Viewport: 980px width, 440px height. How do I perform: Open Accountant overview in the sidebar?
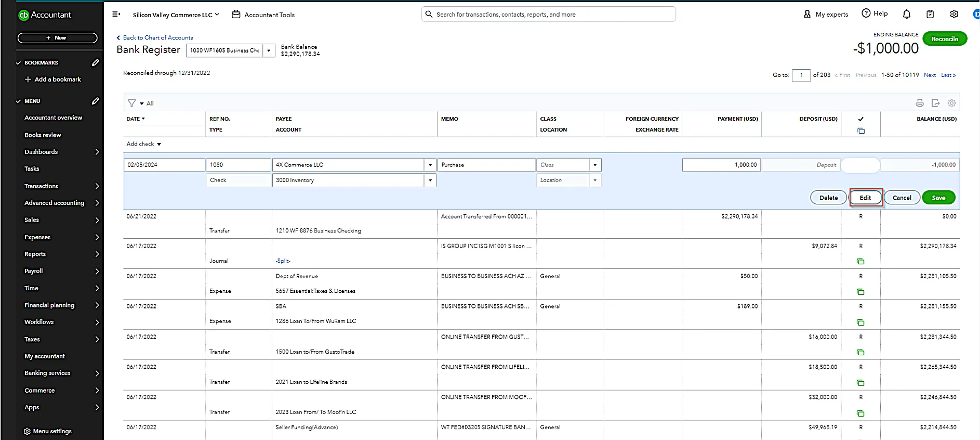[53, 118]
